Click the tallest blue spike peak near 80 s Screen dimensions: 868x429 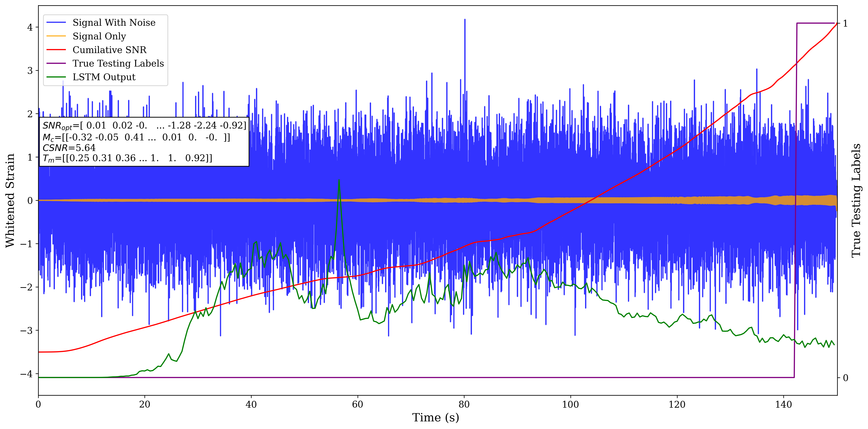point(465,20)
